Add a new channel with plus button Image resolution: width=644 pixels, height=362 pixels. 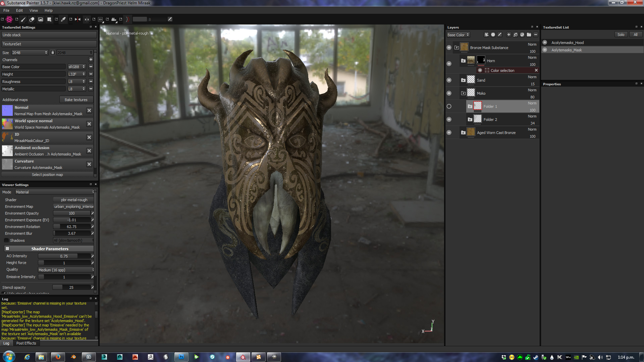pyautogui.click(x=91, y=59)
